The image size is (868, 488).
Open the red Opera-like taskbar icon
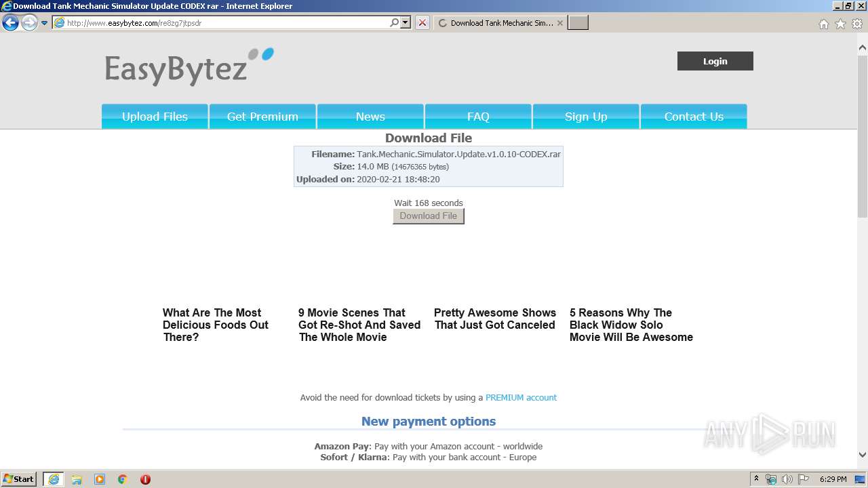[145, 479]
